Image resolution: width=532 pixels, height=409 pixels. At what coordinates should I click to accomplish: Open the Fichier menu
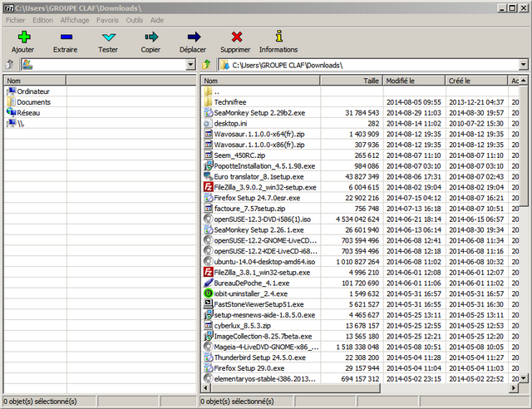click(16, 20)
